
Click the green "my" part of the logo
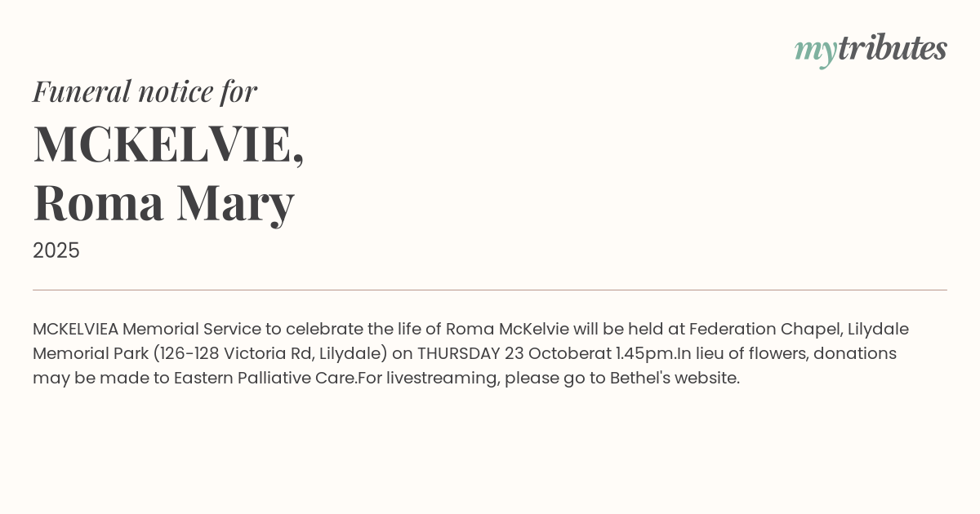click(x=815, y=51)
